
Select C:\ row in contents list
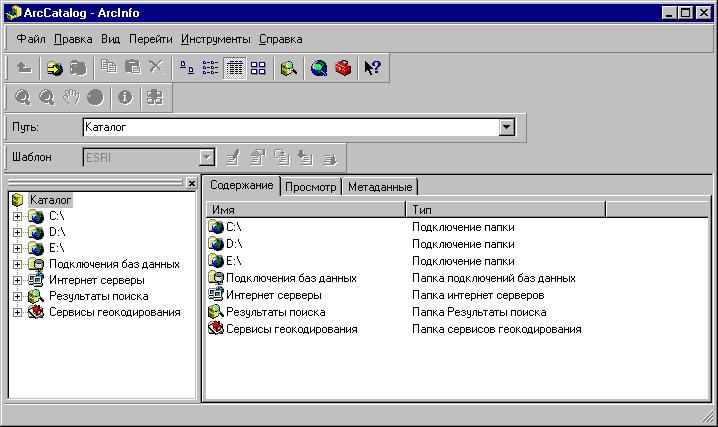234,227
